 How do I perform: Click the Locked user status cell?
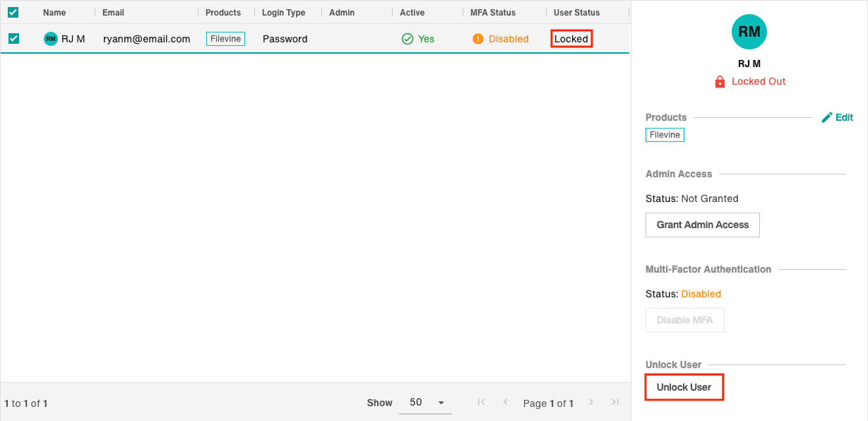pos(571,39)
